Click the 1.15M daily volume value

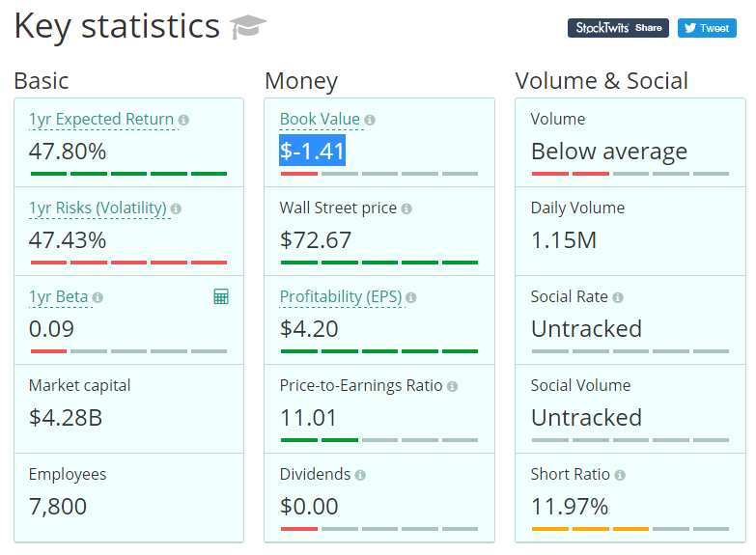click(564, 240)
